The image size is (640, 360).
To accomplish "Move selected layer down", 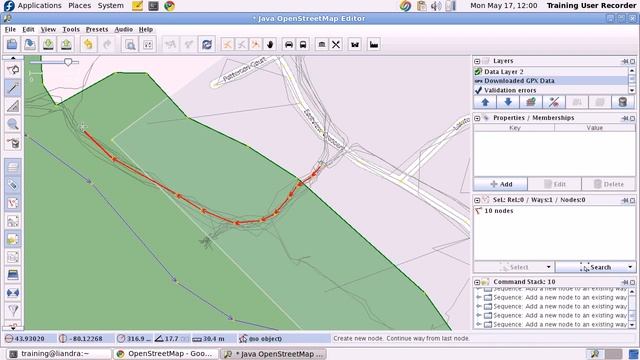I will point(508,102).
